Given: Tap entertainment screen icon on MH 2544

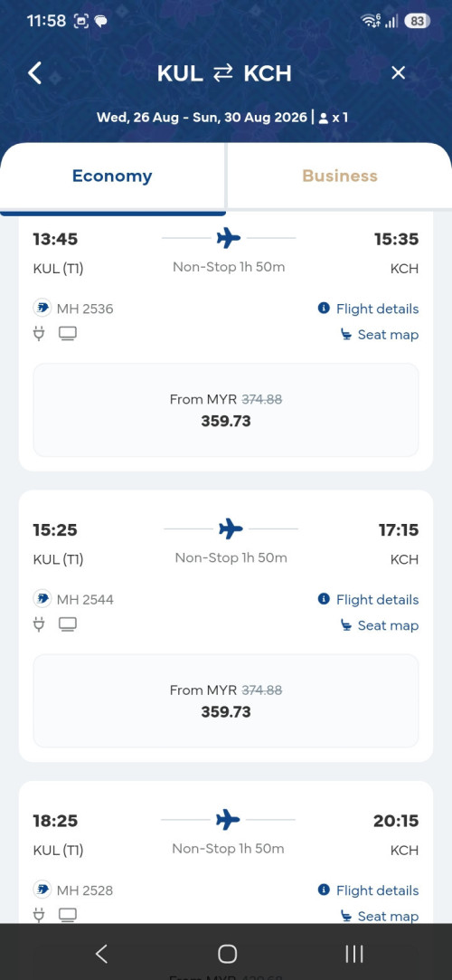Looking at the screenshot, I should pos(68,624).
